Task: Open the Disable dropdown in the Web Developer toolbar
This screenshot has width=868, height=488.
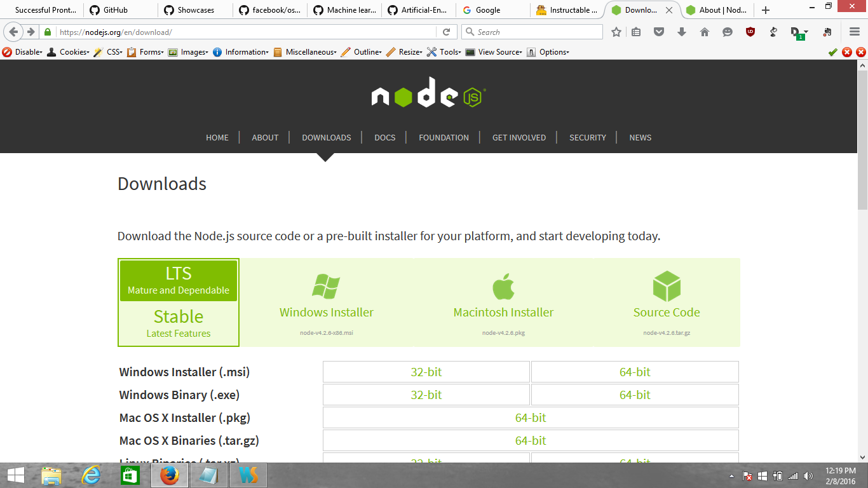Action: [23, 52]
